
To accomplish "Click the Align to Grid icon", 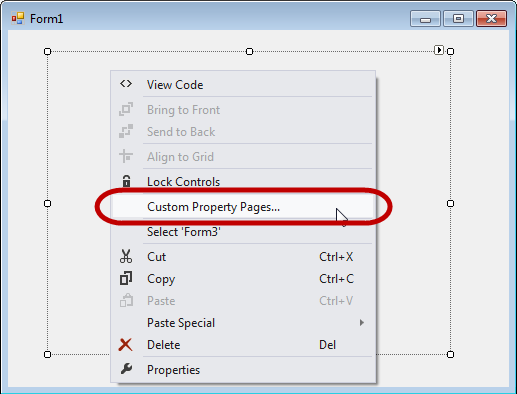I will click(x=126, y=156).
